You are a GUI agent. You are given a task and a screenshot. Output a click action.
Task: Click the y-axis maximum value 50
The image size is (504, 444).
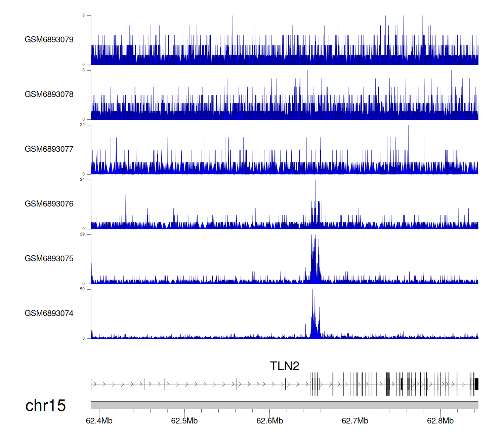(x=82, y=289)
